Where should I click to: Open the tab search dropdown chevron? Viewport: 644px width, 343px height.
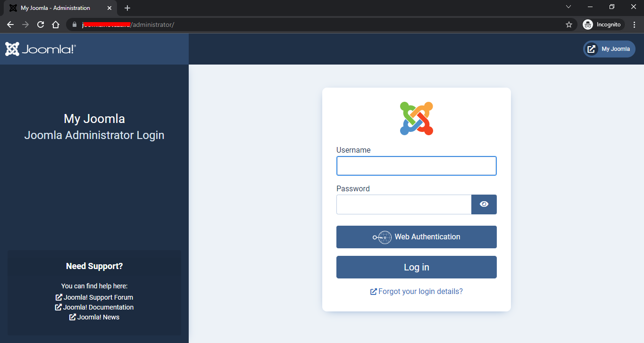coord(569,7)
